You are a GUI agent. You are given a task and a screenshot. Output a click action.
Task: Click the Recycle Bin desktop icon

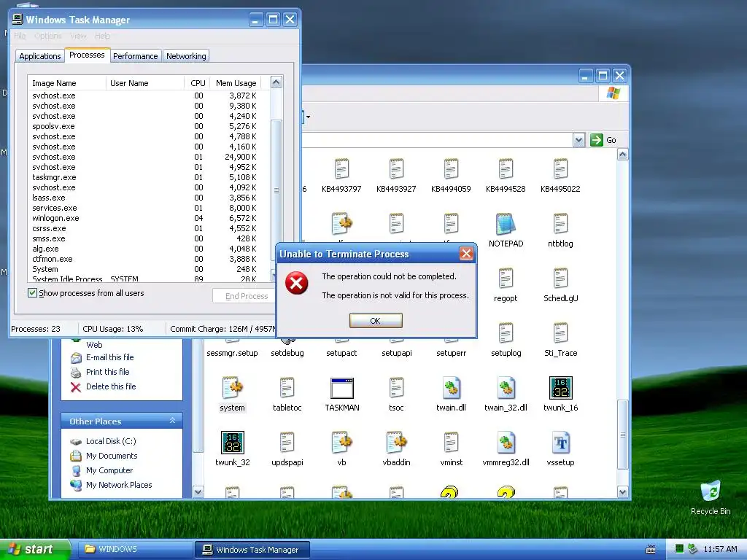[x=711, y=492]
